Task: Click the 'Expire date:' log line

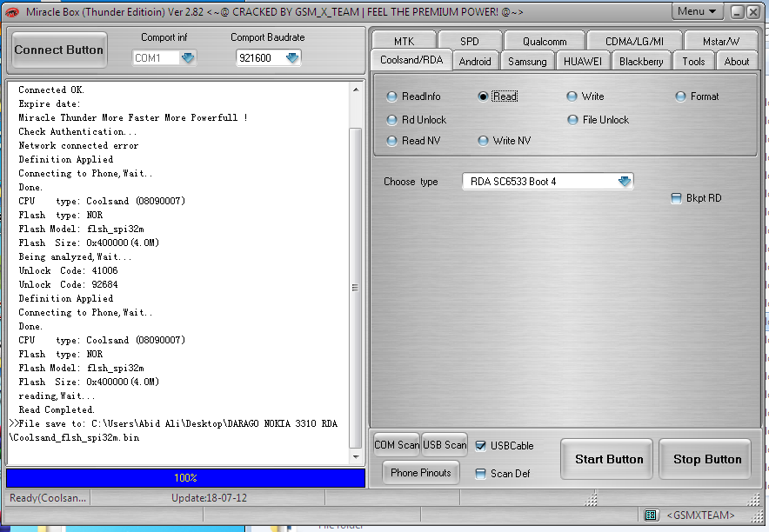Action: pyautogui.click(x=49, y=103)
